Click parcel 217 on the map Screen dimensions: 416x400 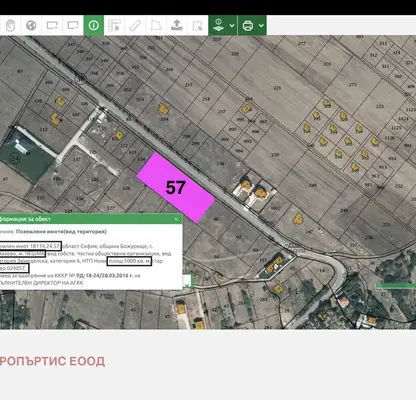[x=189, y=85]
